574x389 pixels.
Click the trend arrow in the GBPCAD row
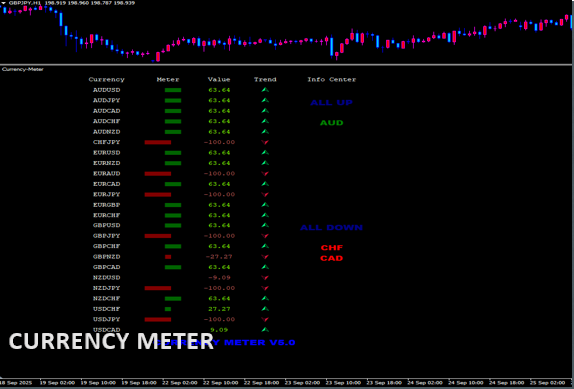point(265,267)
